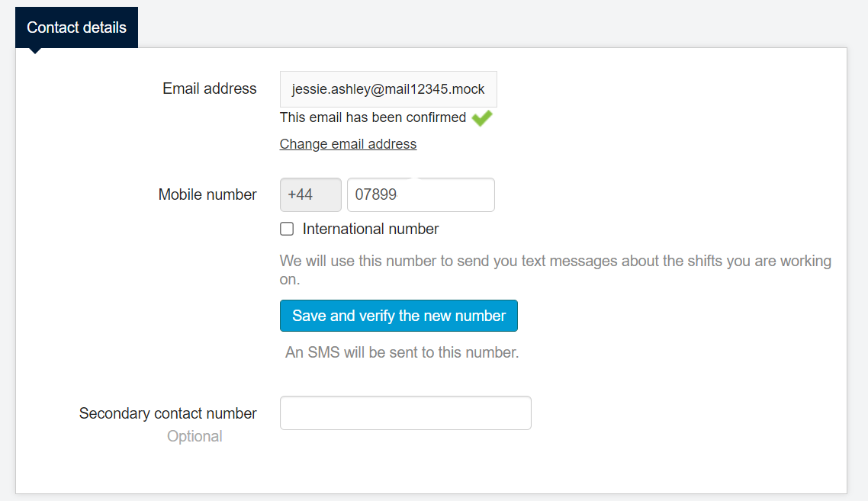The height and width of the screenshot is (501, 868).
Task: Tick the International number checkbox
Action: pyautogui.click(x=287, y=229)
